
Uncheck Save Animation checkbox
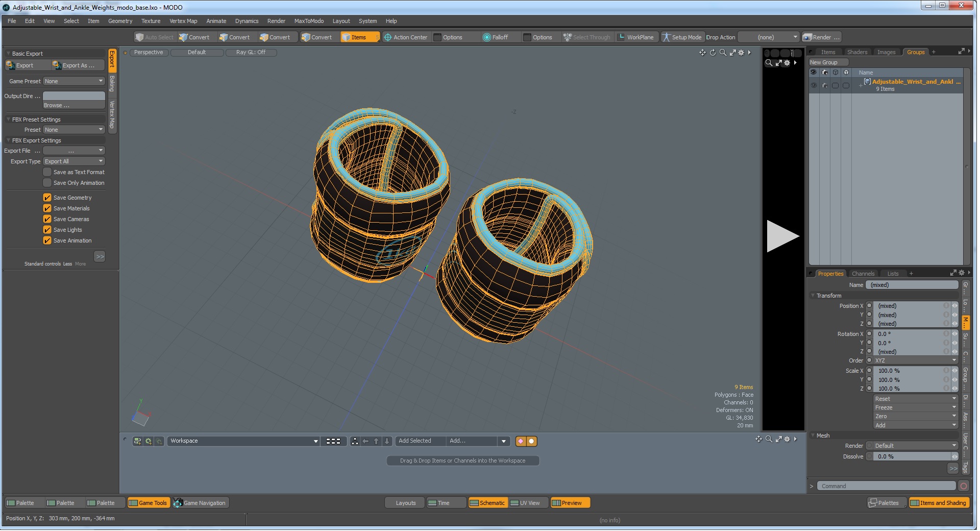click(47, 240)
